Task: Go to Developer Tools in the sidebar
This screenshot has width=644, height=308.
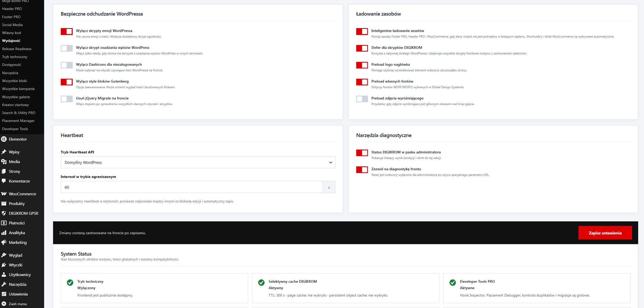Action: pos(15,129)
